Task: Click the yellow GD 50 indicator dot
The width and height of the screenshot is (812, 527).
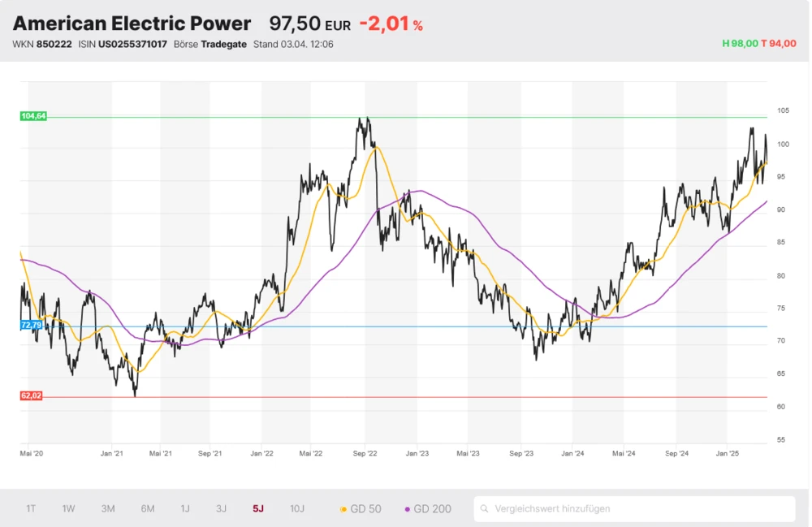Action: pos(346,508)
